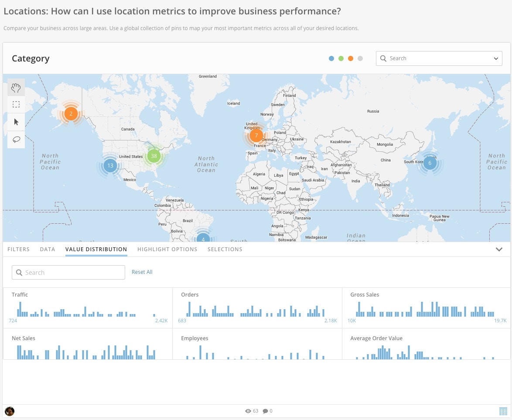512x420 pixels.
Task: Select the pointer arrow tool
Action: click(x=16, y=122)
